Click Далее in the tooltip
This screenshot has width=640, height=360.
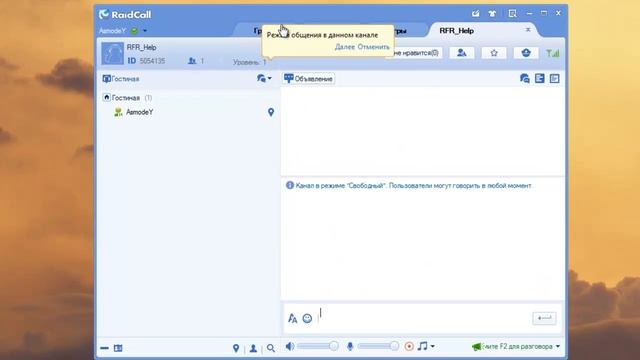[344, 47]
